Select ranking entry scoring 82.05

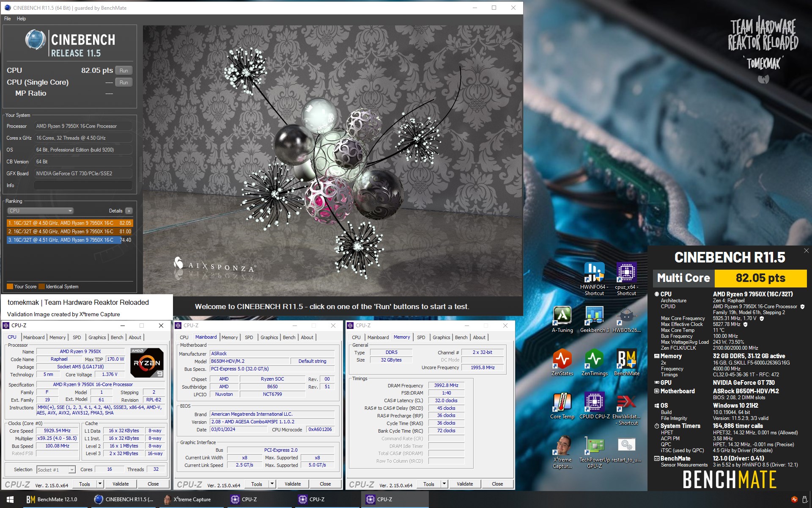[70, 223]
